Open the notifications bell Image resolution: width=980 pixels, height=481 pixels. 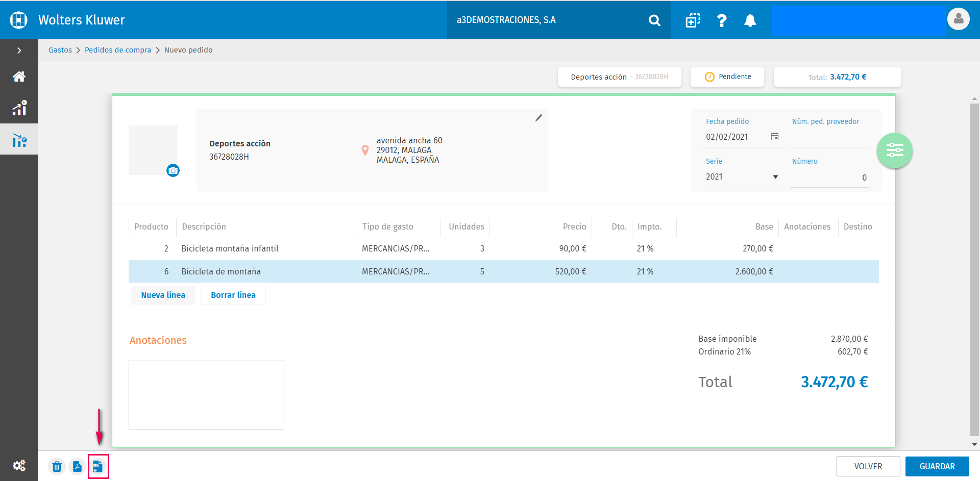(750, 20)
